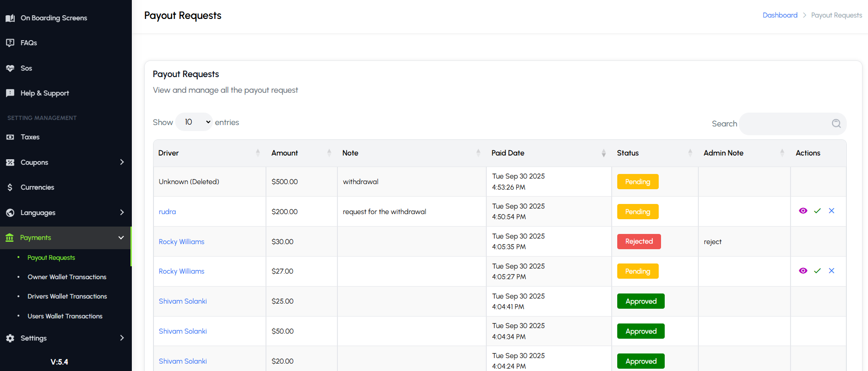This screenshot has height=371, width=868.
Task: Go to Drivers Wallet Transactions
Action: [67, 296]
